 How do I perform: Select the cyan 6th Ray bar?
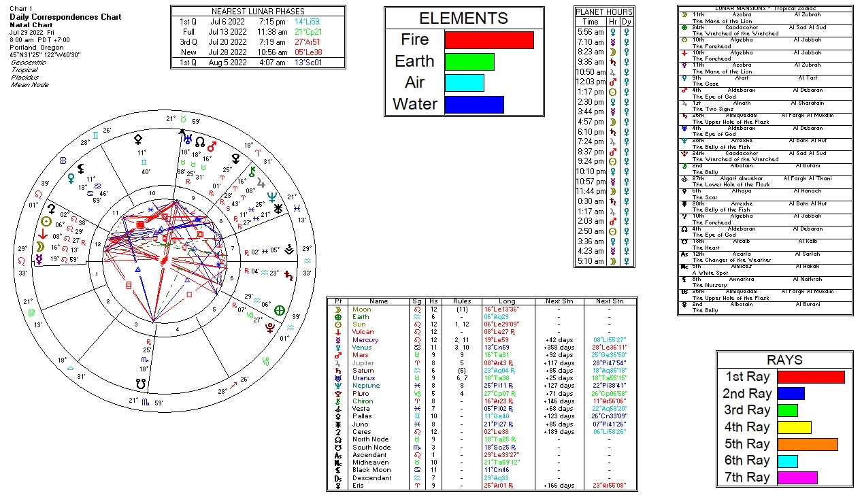point(788,461)
